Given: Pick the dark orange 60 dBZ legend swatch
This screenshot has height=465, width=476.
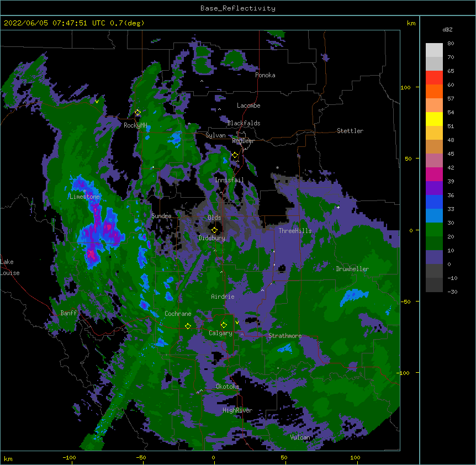Looking at the screenshot, I should coord(434,91).
